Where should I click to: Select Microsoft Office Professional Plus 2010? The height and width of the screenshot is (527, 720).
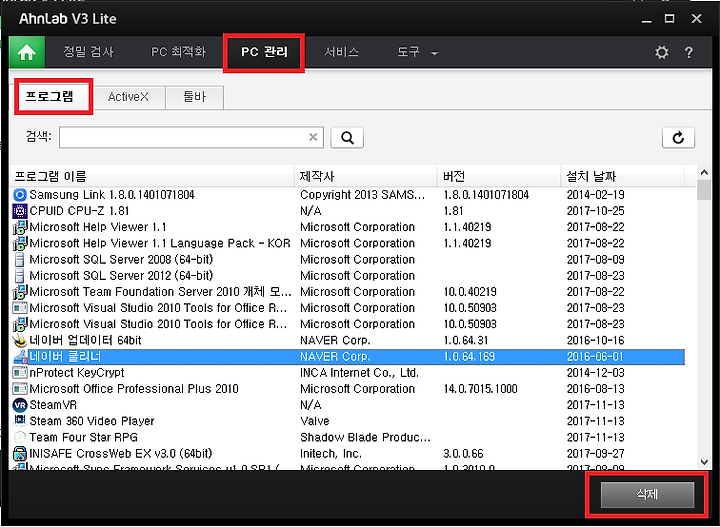[x=348, y=389]
